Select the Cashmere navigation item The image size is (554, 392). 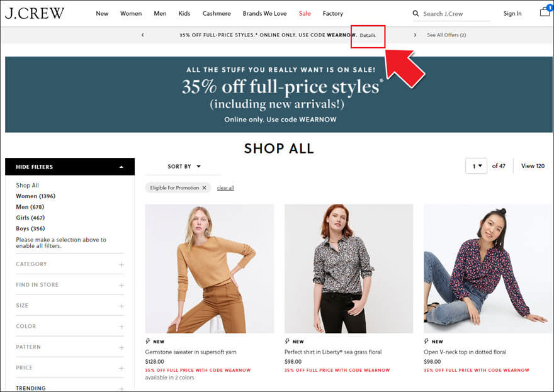pos(217,13)
